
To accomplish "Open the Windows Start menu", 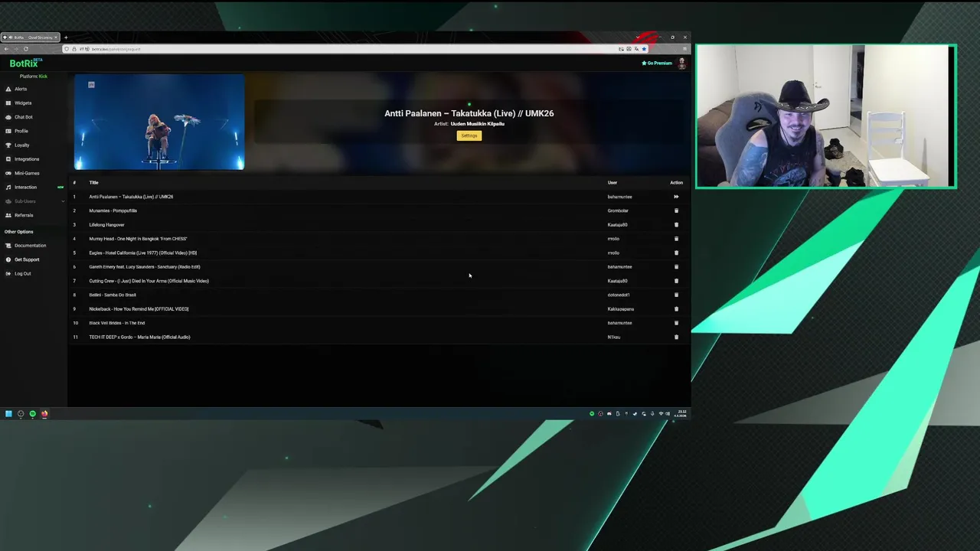I will coord(8,414).
